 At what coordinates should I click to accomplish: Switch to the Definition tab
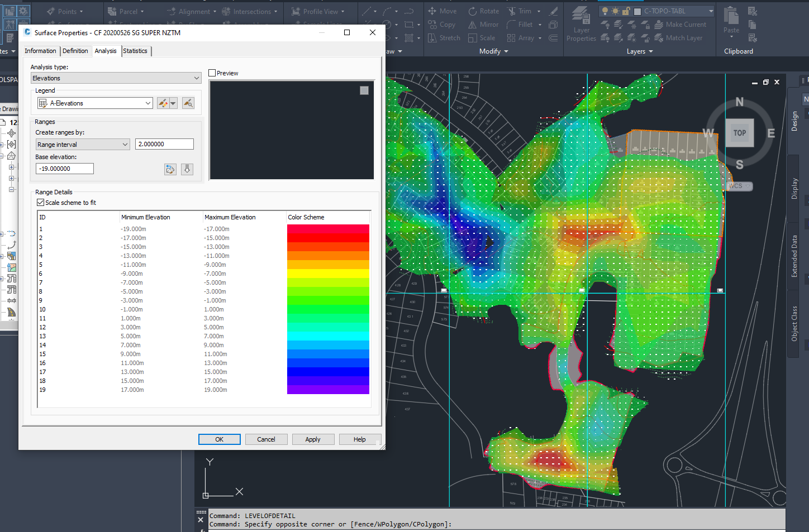tap(75, 51)
